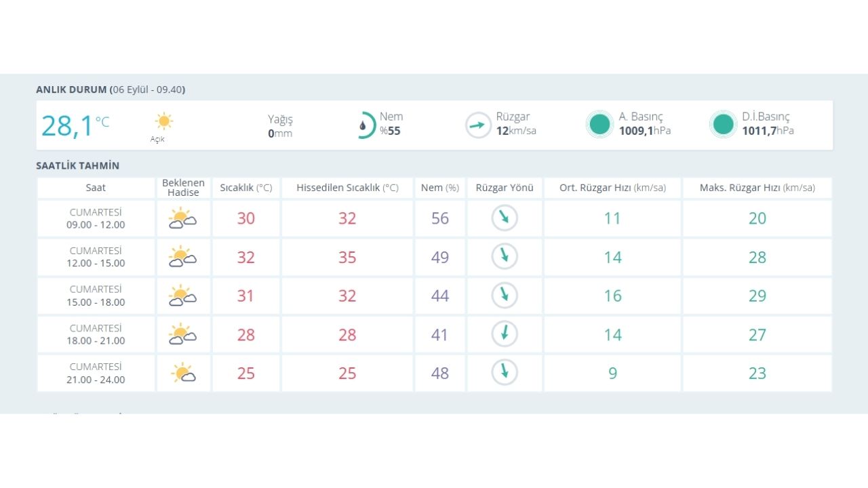This screenshot has height=488, width=868.
Task: Click weather icon for 21.00 - 24.00 row
Action: click(183, 373)
